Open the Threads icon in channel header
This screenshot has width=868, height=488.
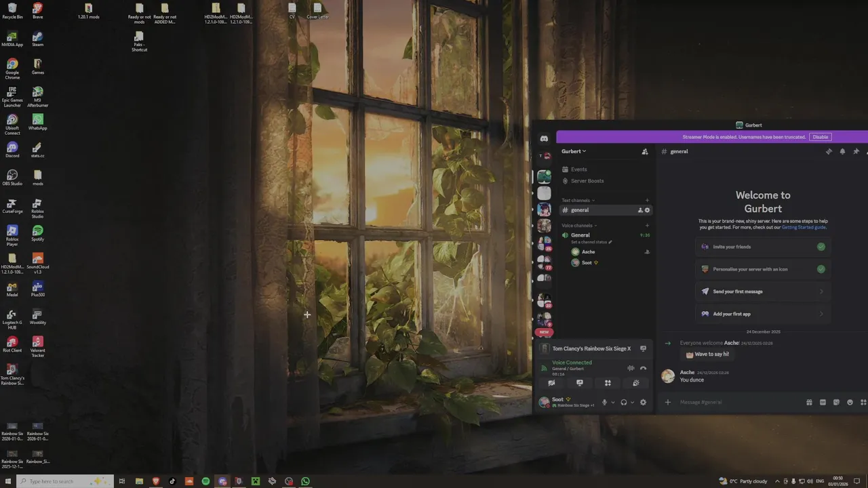click(829, 152)
